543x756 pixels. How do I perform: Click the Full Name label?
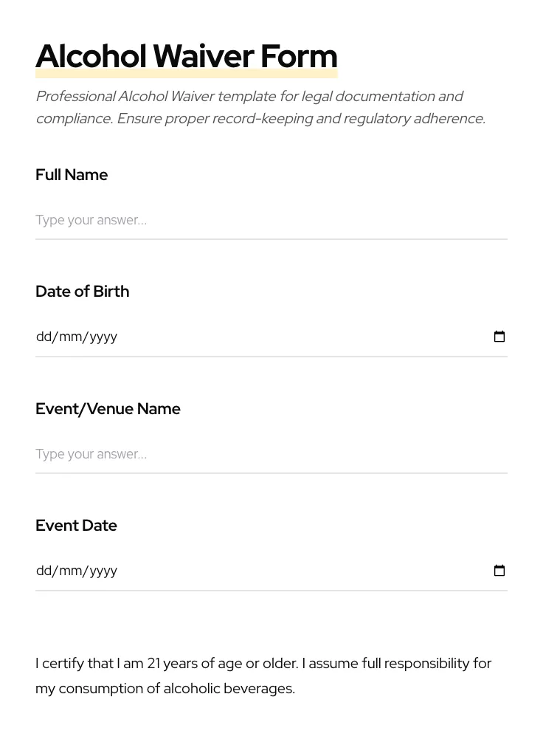[x=72, y=175]
